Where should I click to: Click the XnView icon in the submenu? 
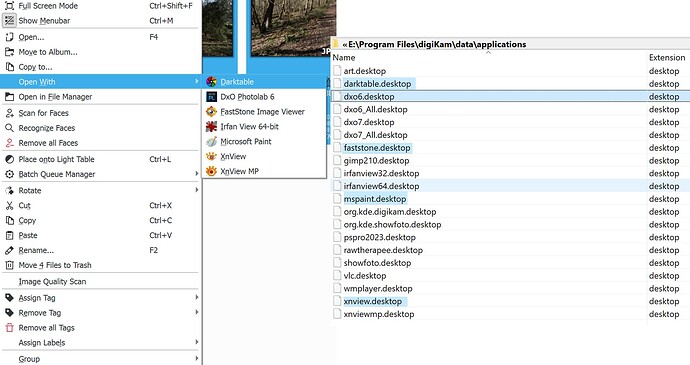click(x=212, y=156)
